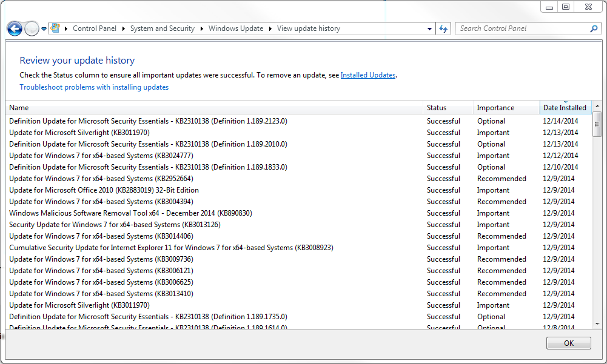Select Definition Update 1.189.2123.0 row
The height and width of the screenshot is (364, 607).
[298, 121]
